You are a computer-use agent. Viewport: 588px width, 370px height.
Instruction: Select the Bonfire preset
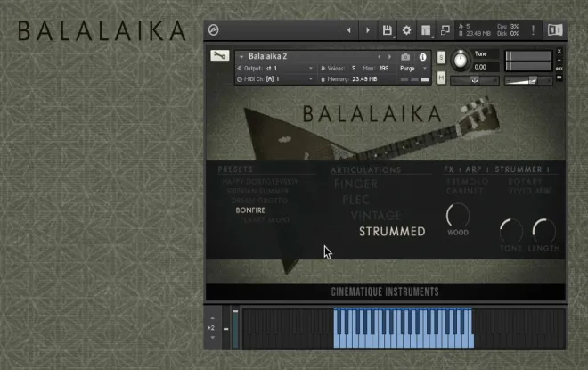pyautogui.click(x=250, y=210)
